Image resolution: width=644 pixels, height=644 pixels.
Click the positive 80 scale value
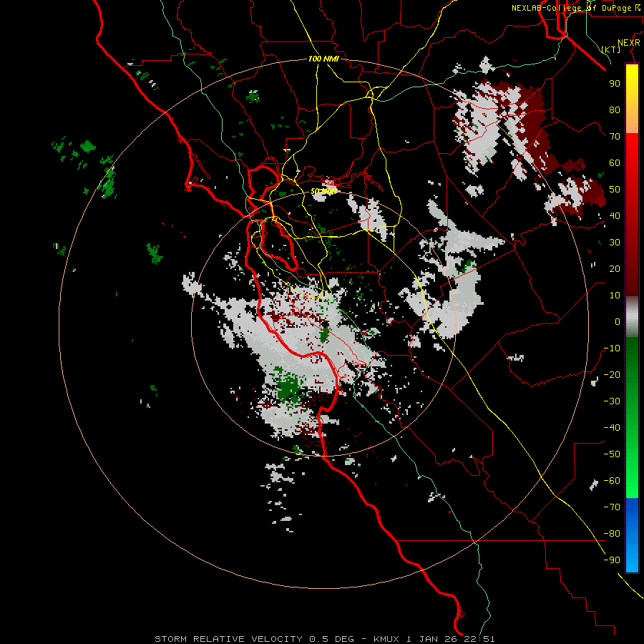[615, 109]
